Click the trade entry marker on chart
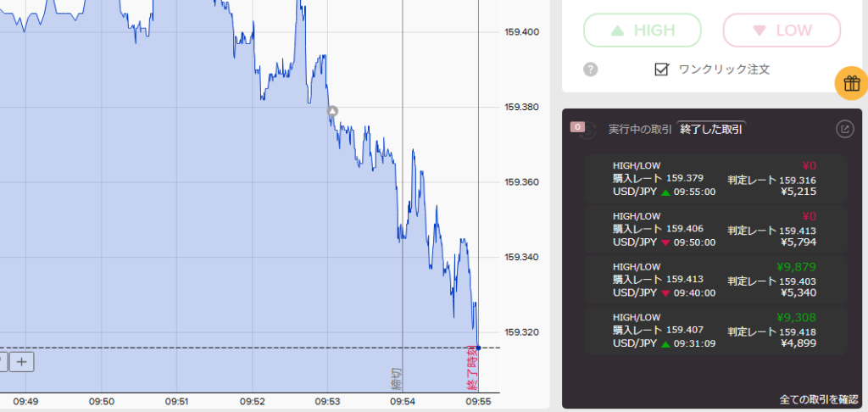The height and width of the screenshot is (412, 868). (x=333, y=110)
